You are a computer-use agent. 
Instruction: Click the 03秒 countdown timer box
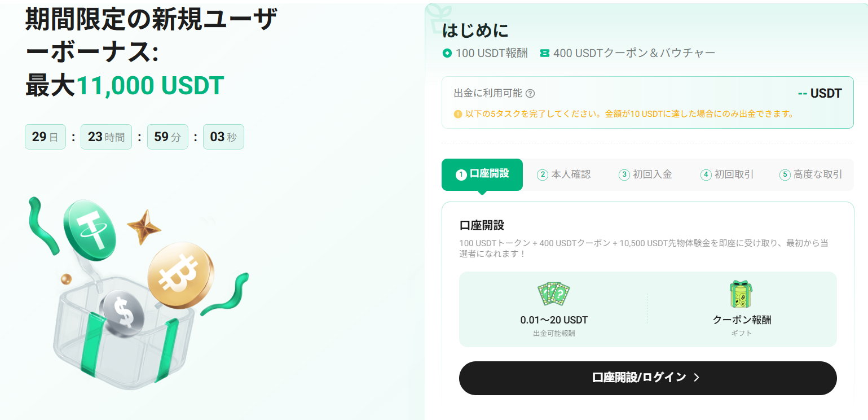click(x=223, y=137)
